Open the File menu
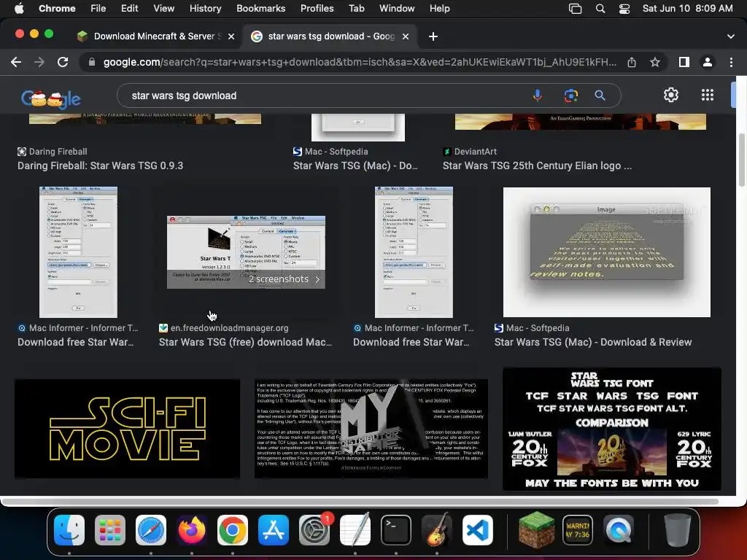The height and width of the screenshot is (560, 747). 98,9
